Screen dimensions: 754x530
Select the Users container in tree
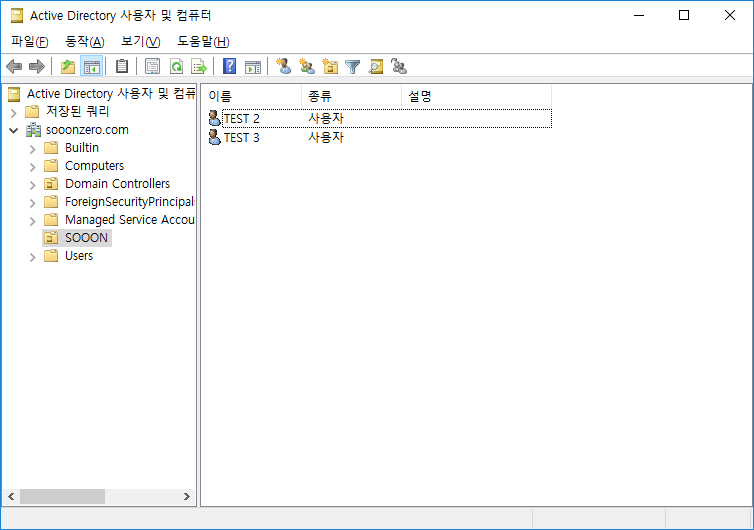(79, 256)
